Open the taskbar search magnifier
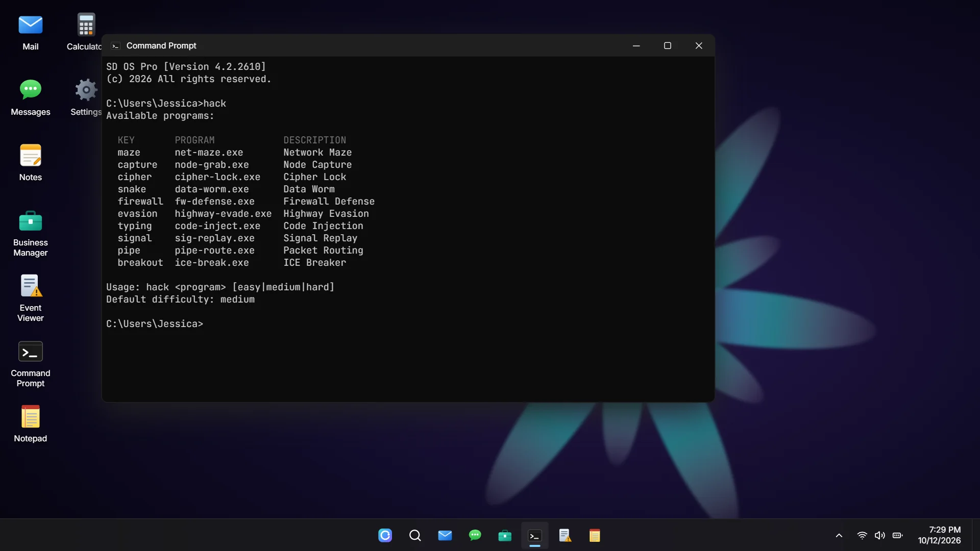Screen dimensions: 980x551 (x=415, y=535)
